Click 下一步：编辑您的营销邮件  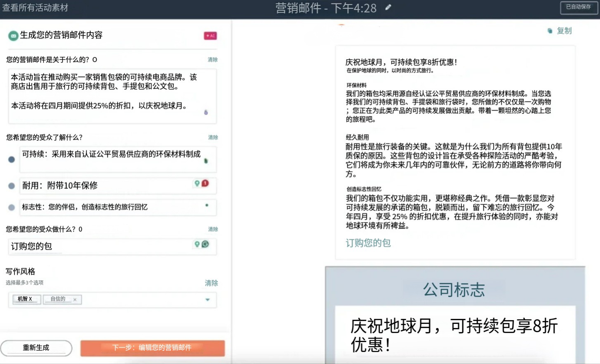coord(153,348)
